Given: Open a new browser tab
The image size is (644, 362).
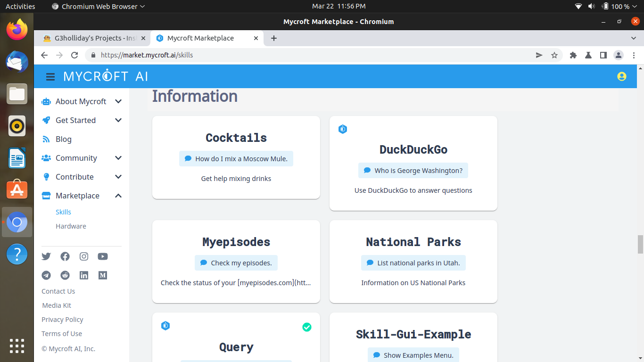Looking at the screenshot, I should coord(274,38).
